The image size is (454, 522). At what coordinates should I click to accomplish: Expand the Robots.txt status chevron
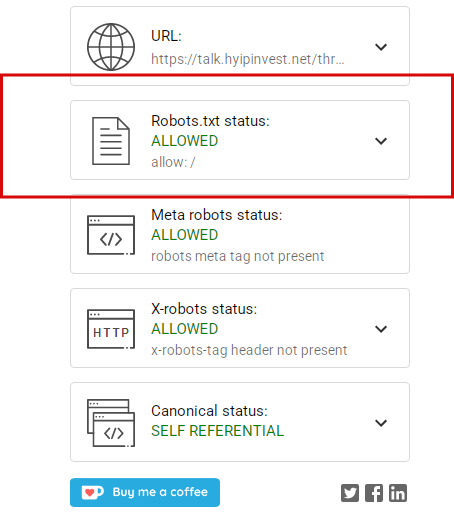[x=381, y=141]
